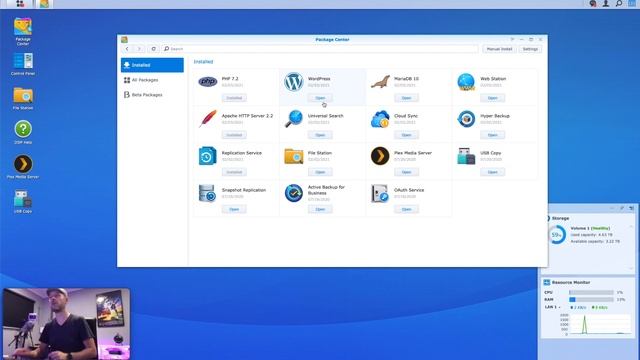Open USB Copy with its Open button
640x360 pixels.
pyautogui.click(x=493, y=172)
